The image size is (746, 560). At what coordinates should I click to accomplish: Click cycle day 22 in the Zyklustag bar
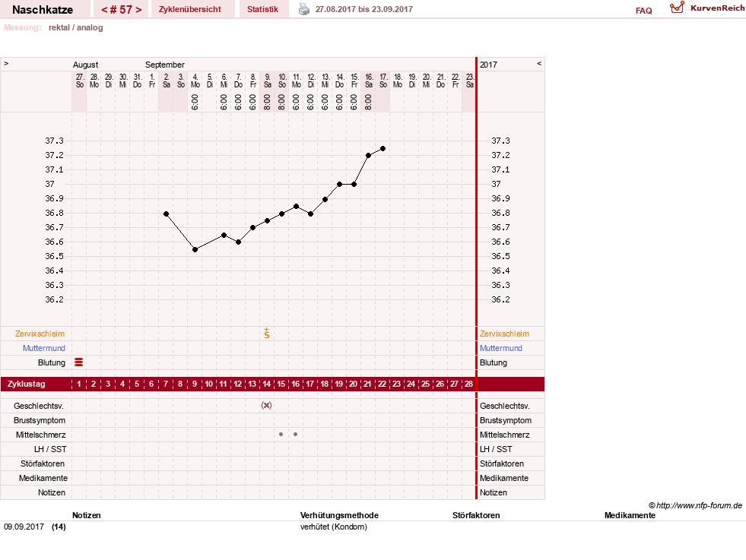click(382, 384)
